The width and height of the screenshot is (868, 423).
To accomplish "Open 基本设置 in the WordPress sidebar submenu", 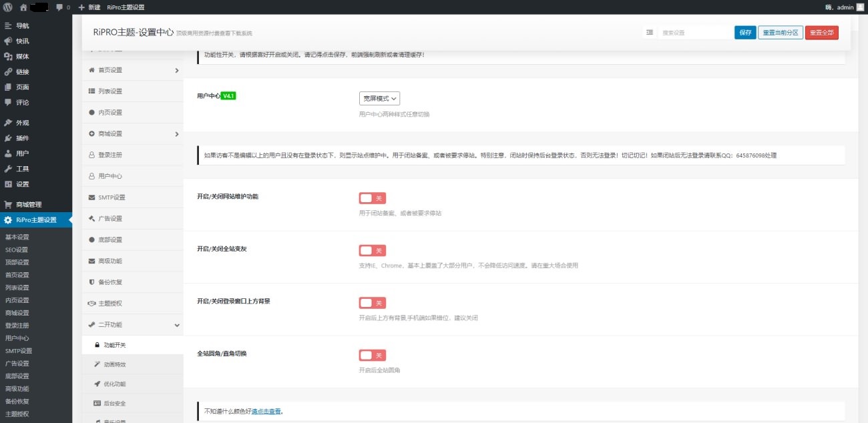I will (17, 237).
